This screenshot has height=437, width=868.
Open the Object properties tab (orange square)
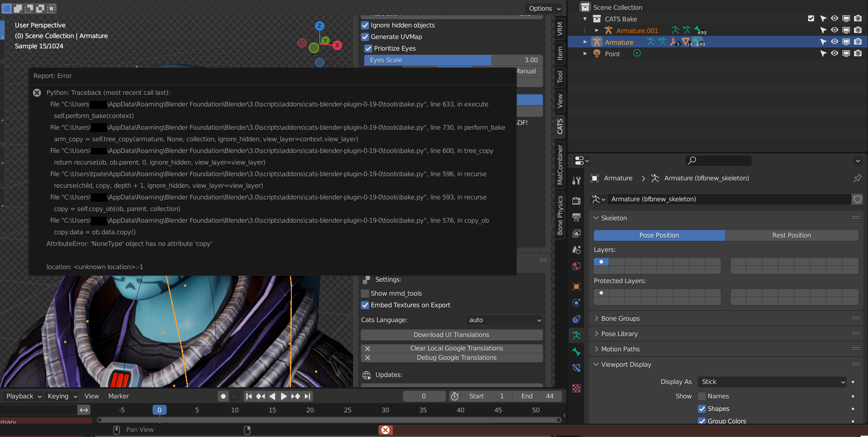(x=577, y=286)
